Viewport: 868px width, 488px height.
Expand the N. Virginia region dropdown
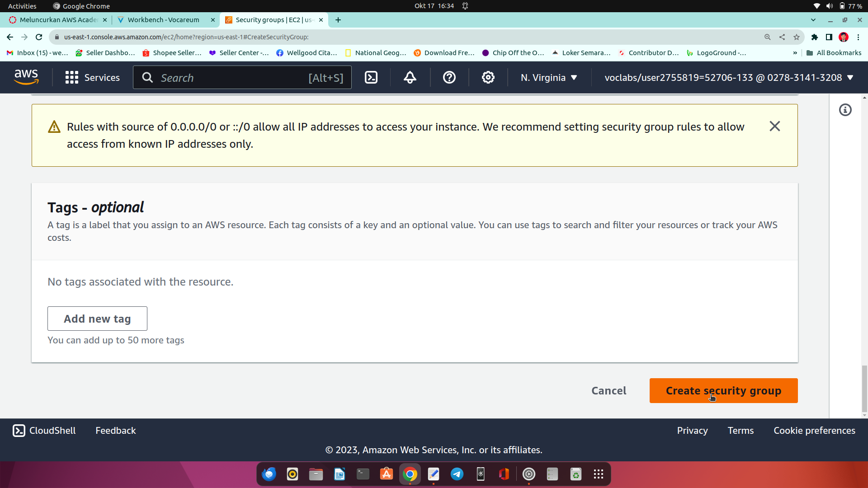click(x=549, y=78)
